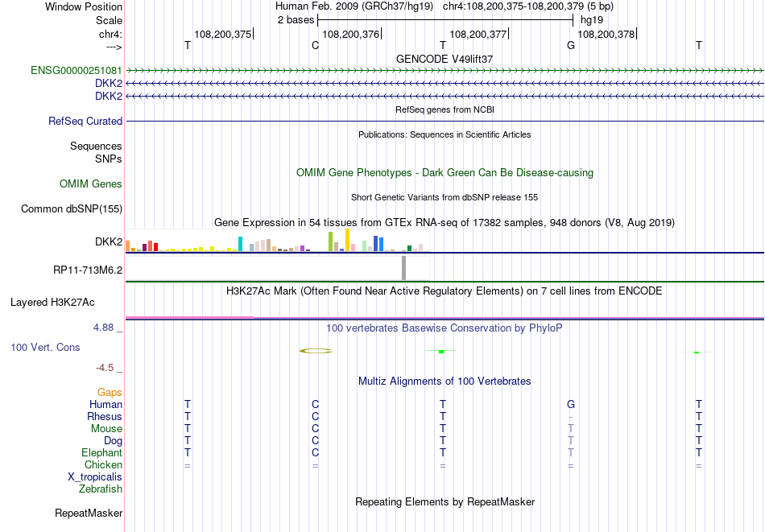
Task: Click the G base in the ruler sequence row
Action: click(x=571, y=45)
